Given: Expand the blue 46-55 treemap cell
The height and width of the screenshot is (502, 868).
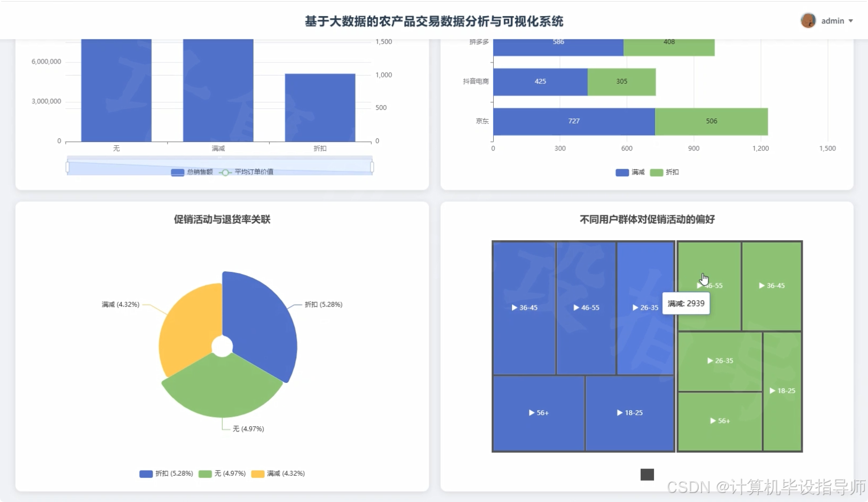Looking at the screenshot, I should [x=586, y=308].
